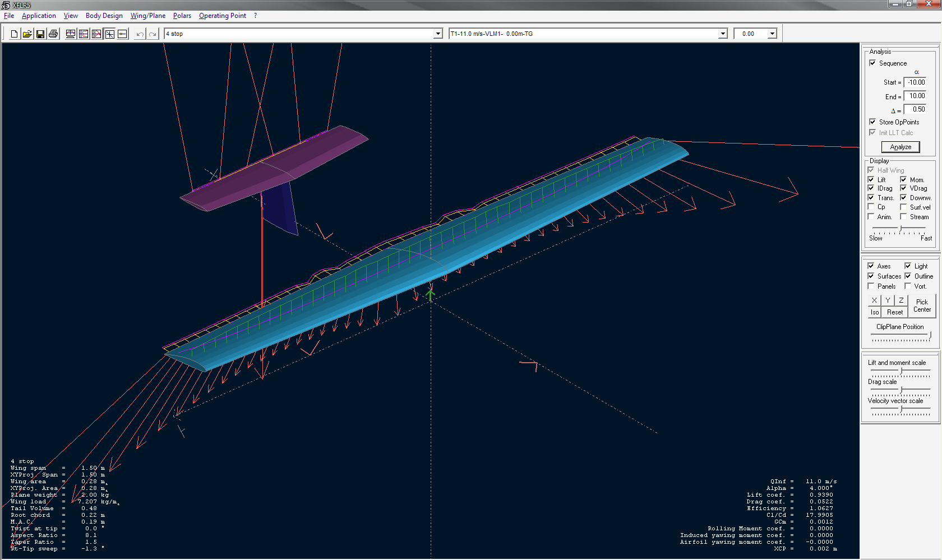Image resolution: width=942 pixels, height=560 pixels.
Task: Adjust the Velocity vector scale slider
Action: coord(901,410)
